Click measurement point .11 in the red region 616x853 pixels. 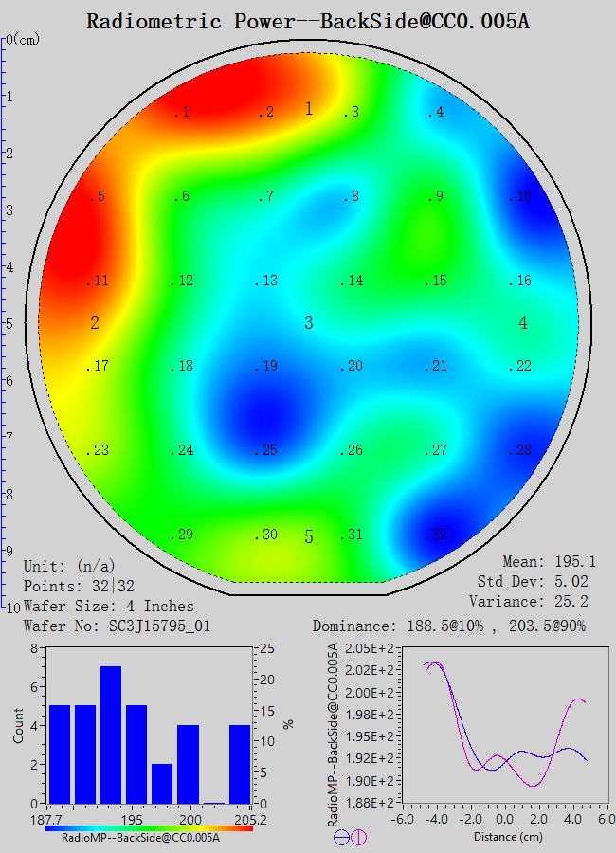coord(98,281)
